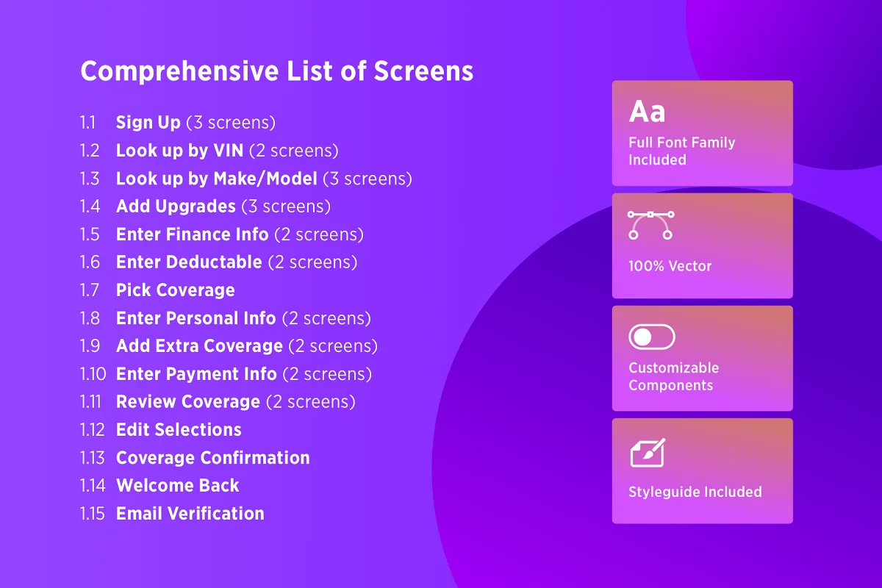
Task: Select the 100% Vector card label
Action: tap(670, 266)
